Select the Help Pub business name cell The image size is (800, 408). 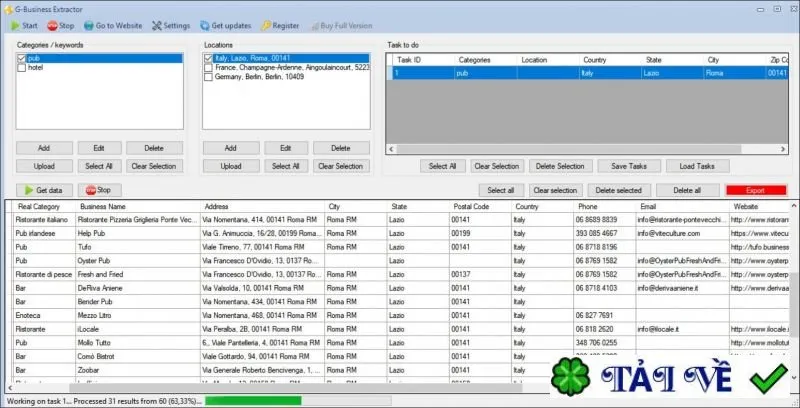click(138, 233)
